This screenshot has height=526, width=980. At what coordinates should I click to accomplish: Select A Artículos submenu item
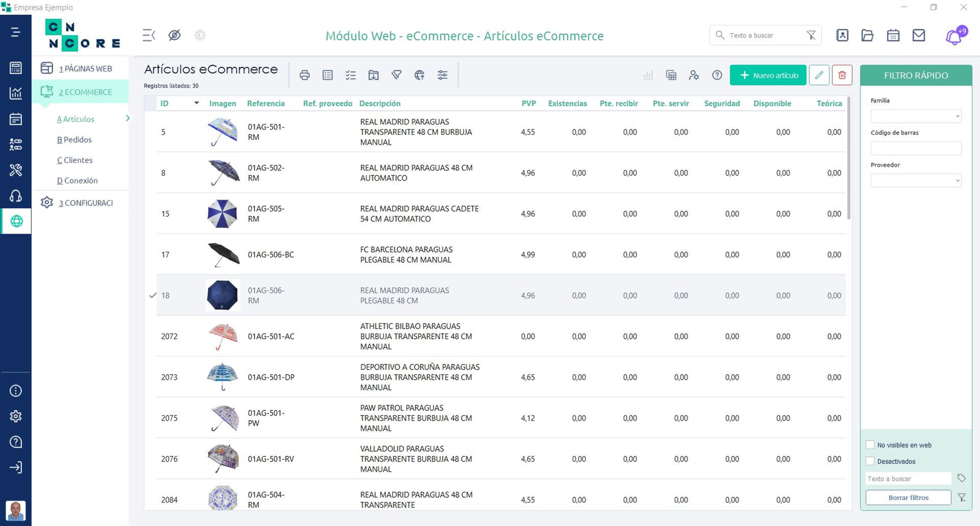tap(75, 119)
